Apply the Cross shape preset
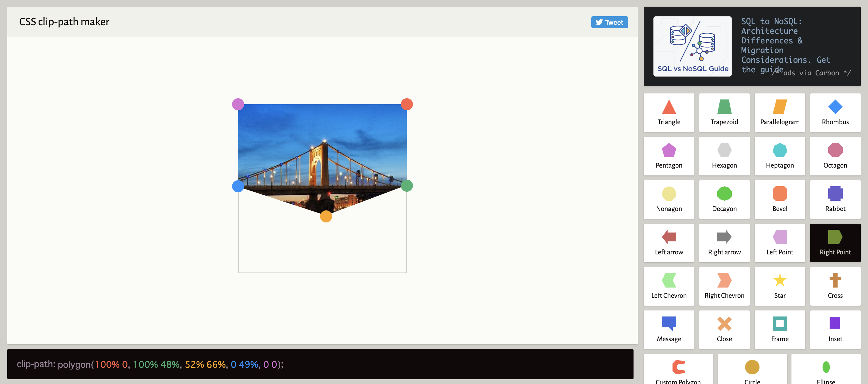 click(x=835, y=286)
